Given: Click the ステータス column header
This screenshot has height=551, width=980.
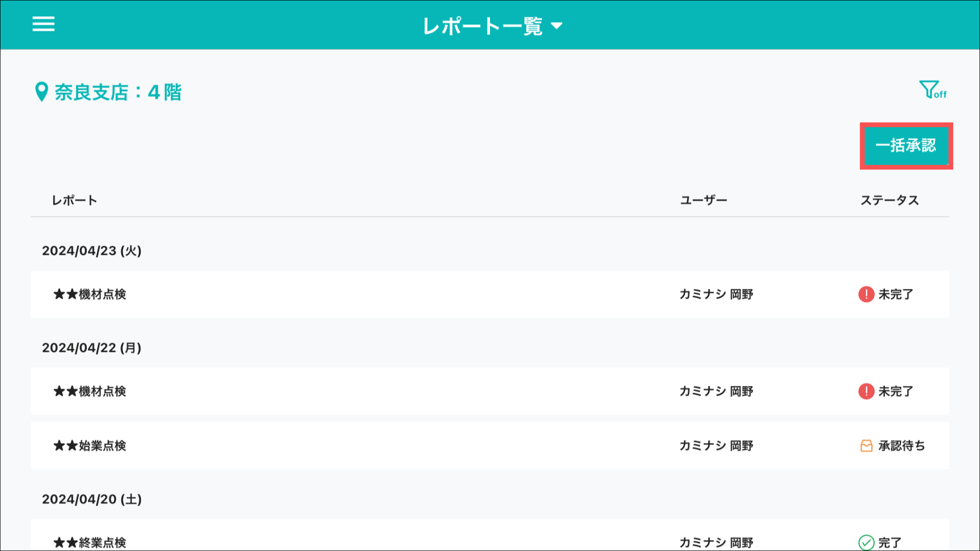Looking at the screenshot, I should (x=890, y=200).
